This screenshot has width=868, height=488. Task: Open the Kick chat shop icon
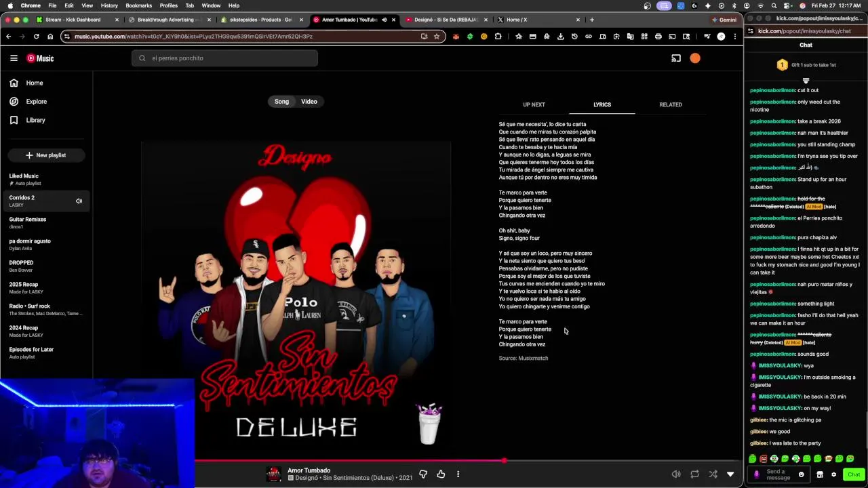tap(819, 474)
